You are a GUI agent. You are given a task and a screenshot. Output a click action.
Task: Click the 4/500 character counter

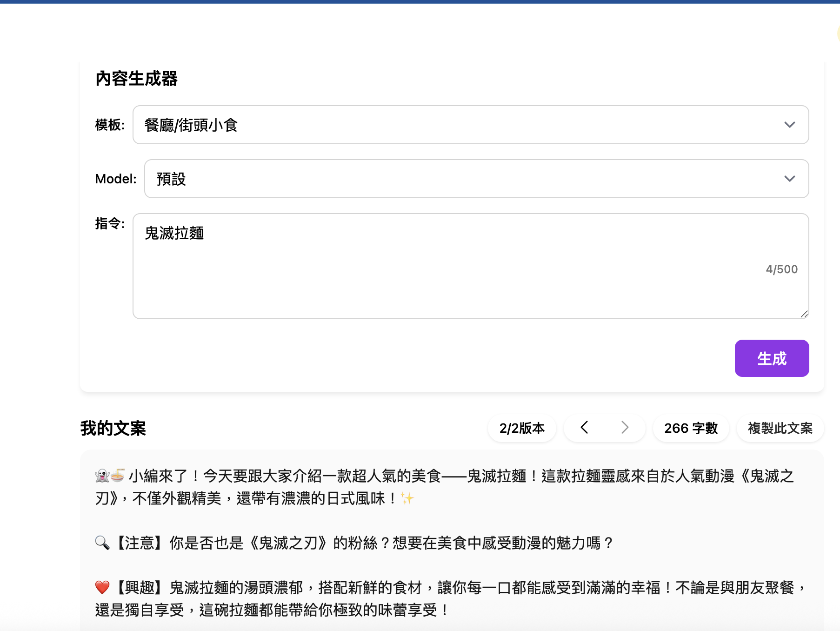781,269
